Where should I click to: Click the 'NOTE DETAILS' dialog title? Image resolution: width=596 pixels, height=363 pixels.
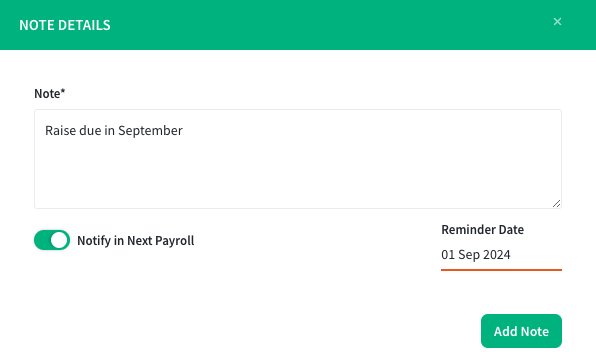(x=65, y=25)
